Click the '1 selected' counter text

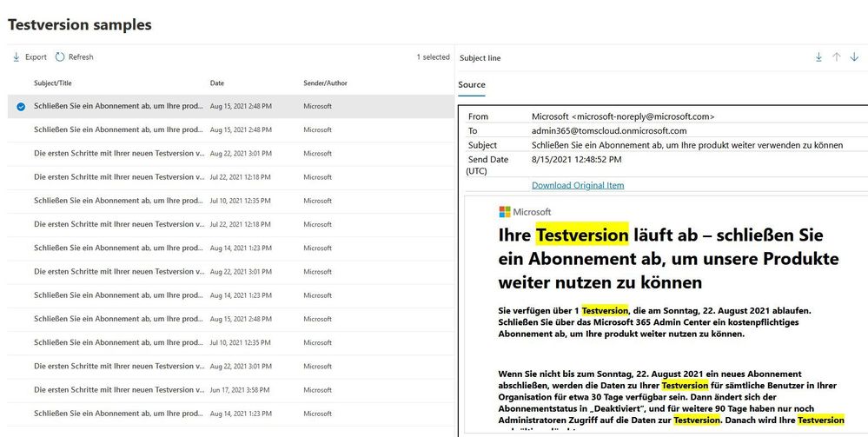point(433,57)
